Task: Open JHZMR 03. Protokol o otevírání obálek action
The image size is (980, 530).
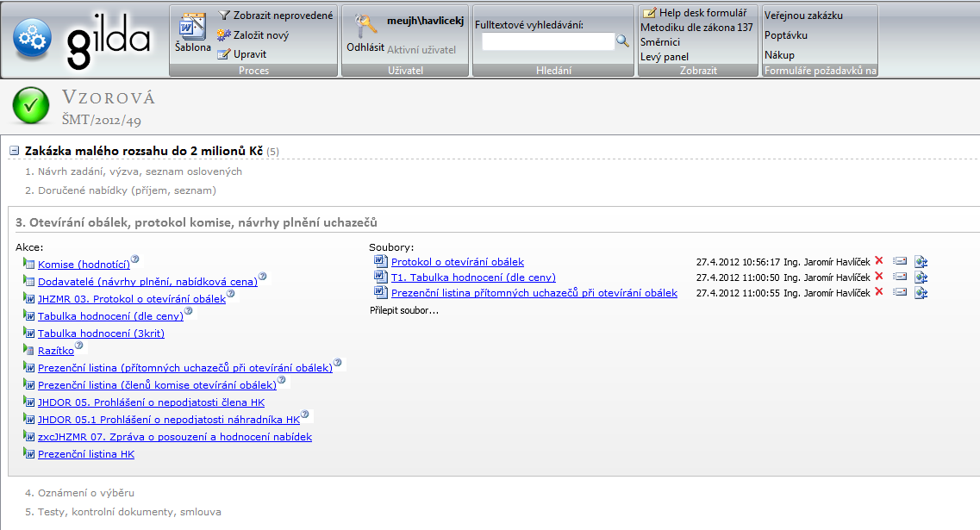Action: click(x=132, y=299)
